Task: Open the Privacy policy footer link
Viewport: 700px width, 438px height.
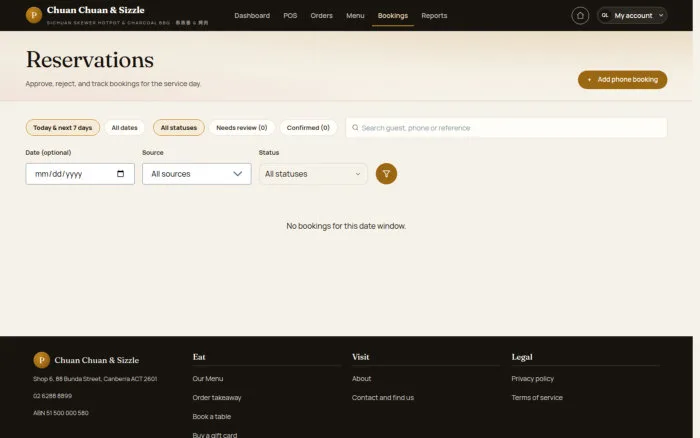Action: tap(533, 379)
